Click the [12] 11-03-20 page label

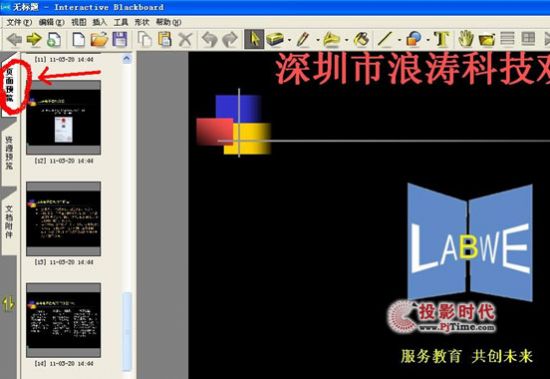click(64, 161)
